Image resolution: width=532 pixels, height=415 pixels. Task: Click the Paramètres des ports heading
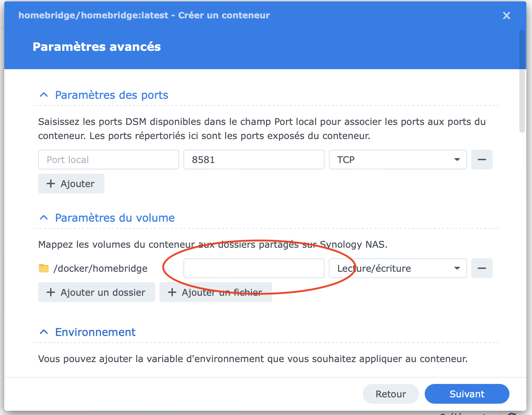pos(111,95)
